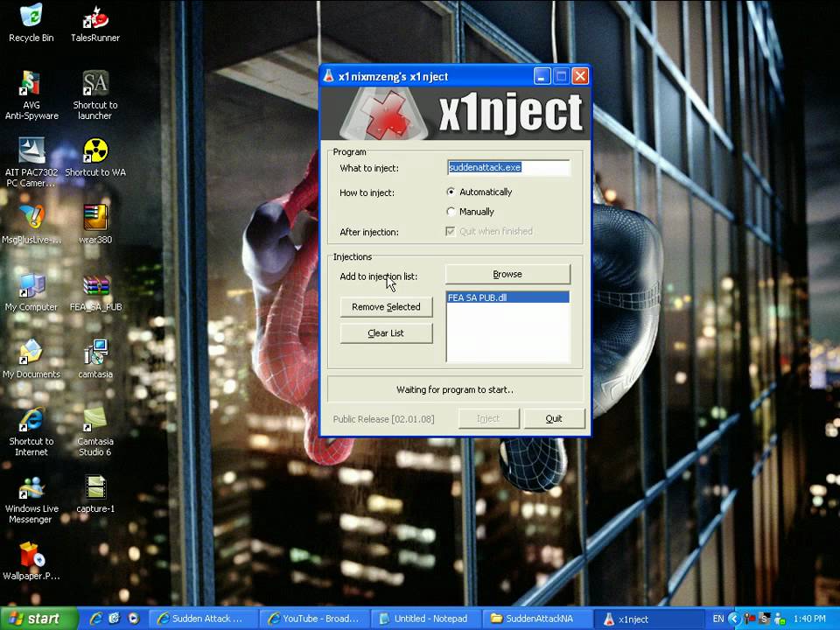
Task: Select FEA SA PUB.dll in injection list
Action: tap(507, 297)
